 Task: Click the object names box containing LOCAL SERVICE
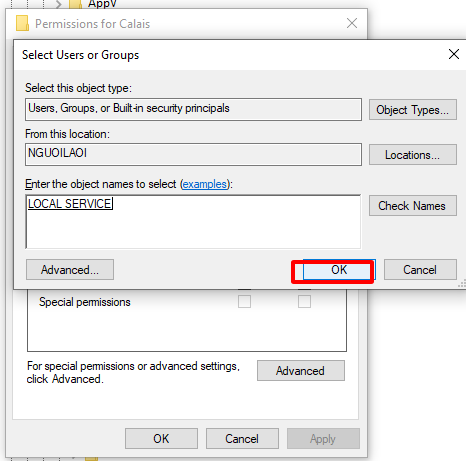click(x=193, y=222)
